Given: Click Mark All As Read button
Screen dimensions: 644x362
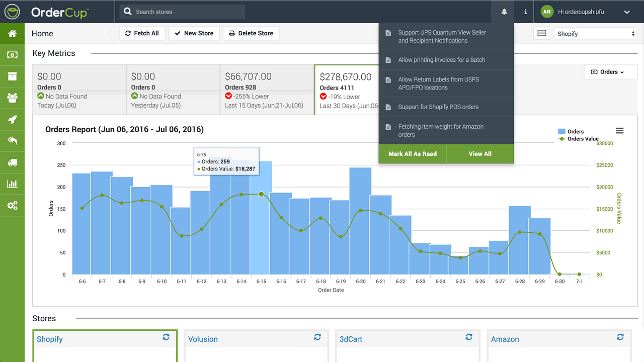Looking at the screenshot, I should tap(413, 154).
